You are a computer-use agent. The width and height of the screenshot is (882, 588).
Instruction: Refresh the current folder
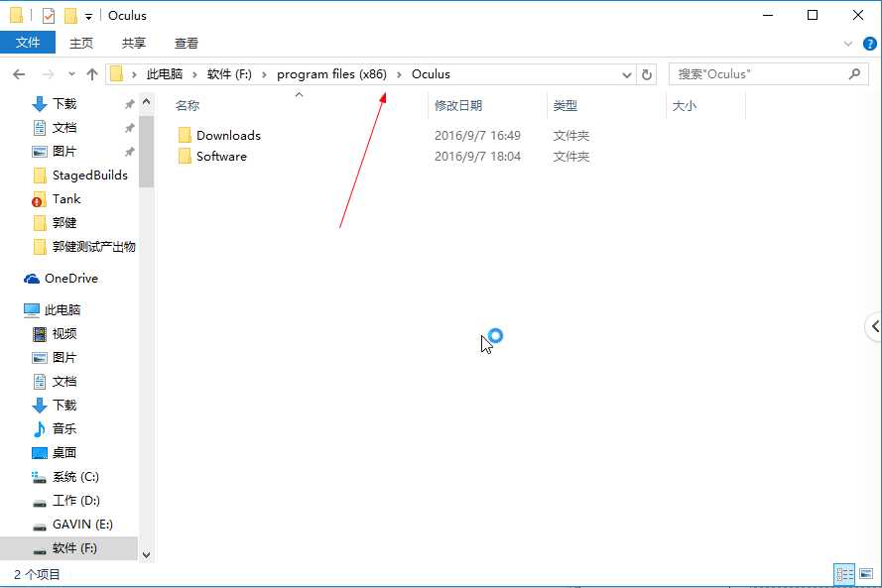pyautogui.click(x=647, y=74)
